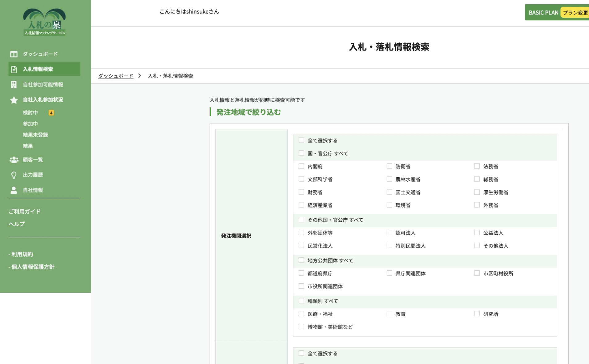Go to 結果 sub-item
The image size is (589, 364).
28,146
